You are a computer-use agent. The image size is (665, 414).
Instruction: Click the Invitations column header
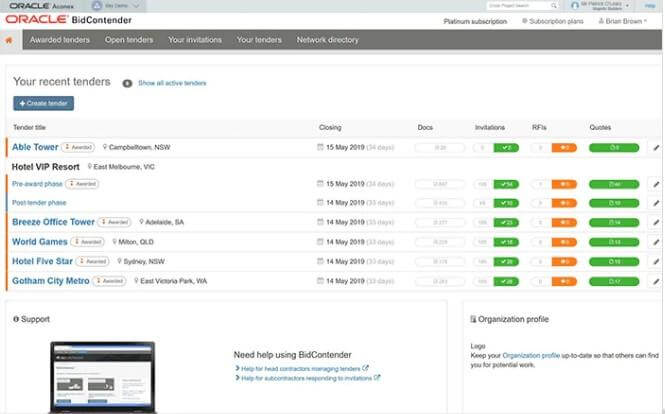click(x=490, y=127)
